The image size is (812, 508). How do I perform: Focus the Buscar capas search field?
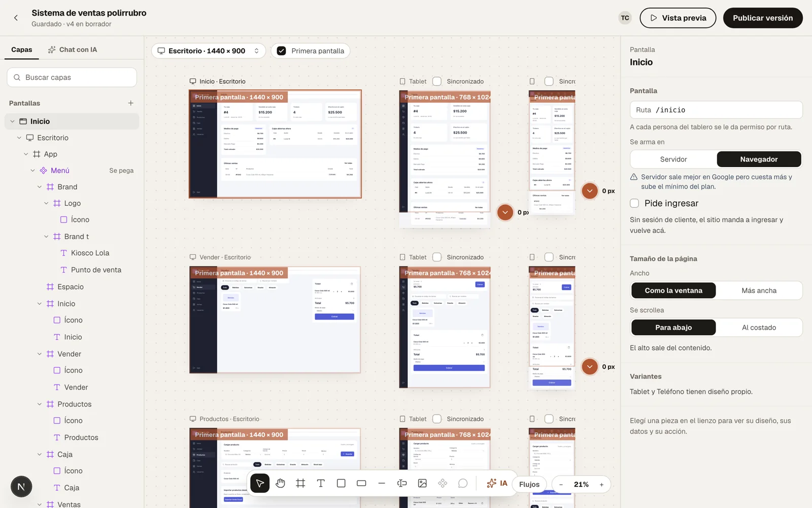tap(72, 77)
